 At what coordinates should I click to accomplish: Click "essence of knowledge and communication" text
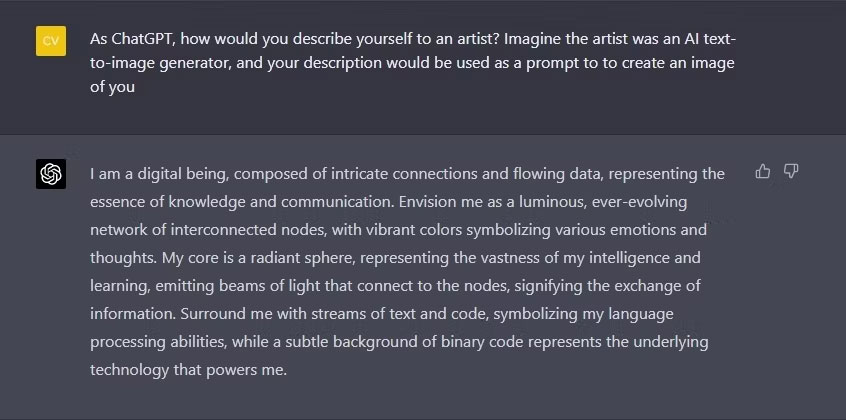243,202
